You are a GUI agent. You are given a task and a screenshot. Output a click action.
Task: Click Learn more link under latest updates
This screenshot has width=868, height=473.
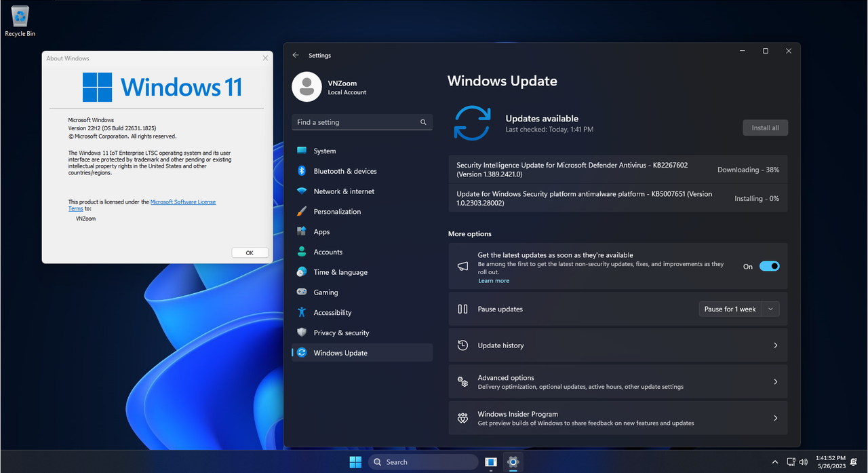tap(494, 281)
